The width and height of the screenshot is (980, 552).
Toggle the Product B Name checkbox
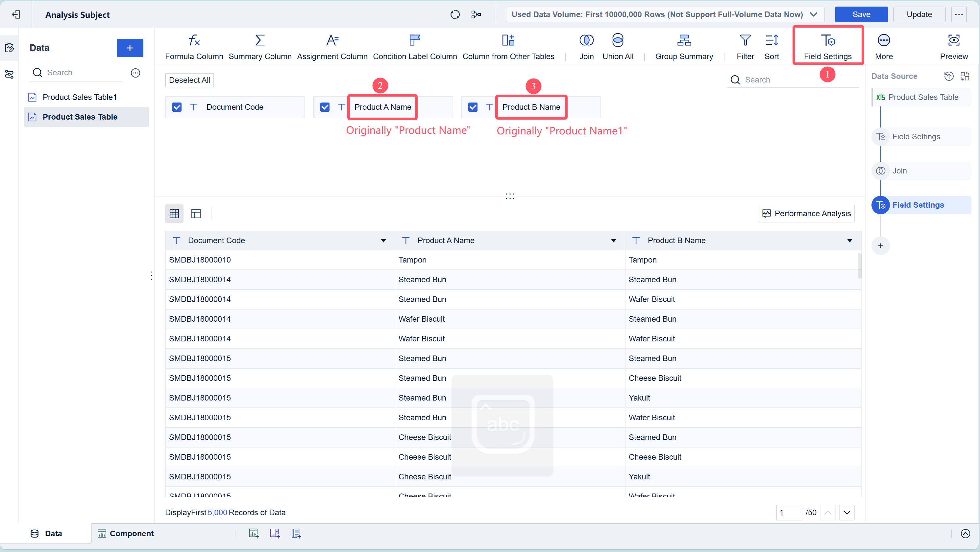473,107
